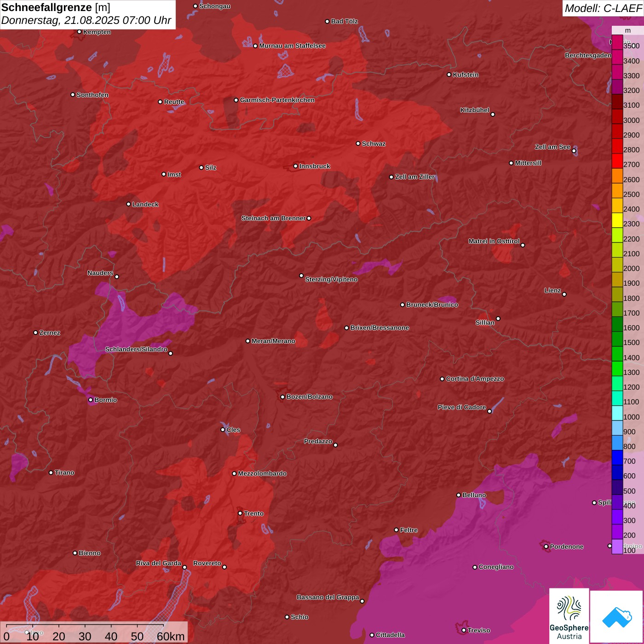Click the Cles label
This screenshot has height=644, width=644.
(x=233, y=430)
